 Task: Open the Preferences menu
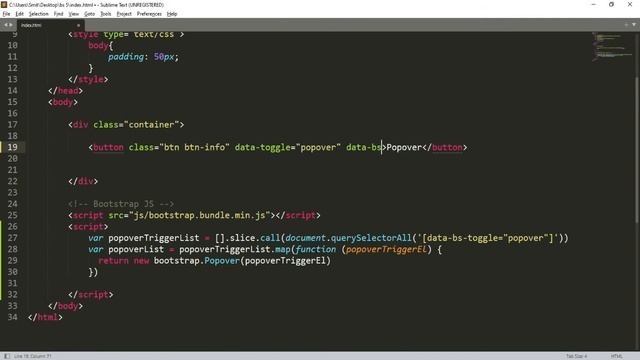pos(149,14)
